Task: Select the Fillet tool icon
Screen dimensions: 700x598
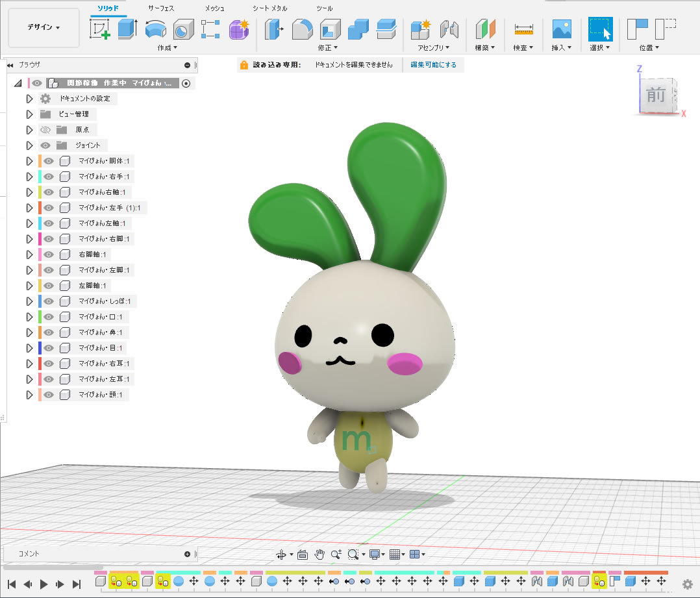Action: 302,29
